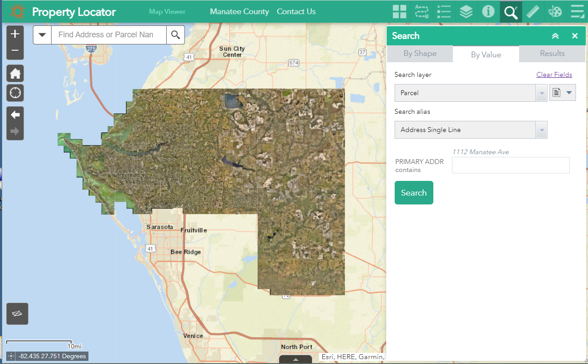Expand the Search layer Parcel dropdown
This screenshot has height=364, width=588.
point(541,93)
